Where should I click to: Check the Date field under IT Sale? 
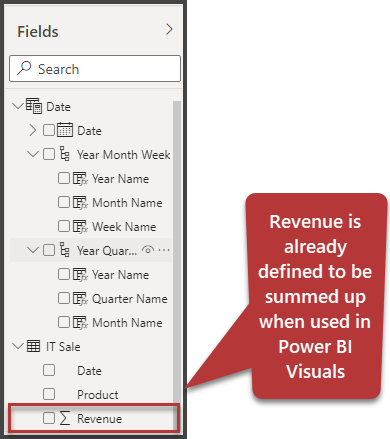click(x=49, y=370)
